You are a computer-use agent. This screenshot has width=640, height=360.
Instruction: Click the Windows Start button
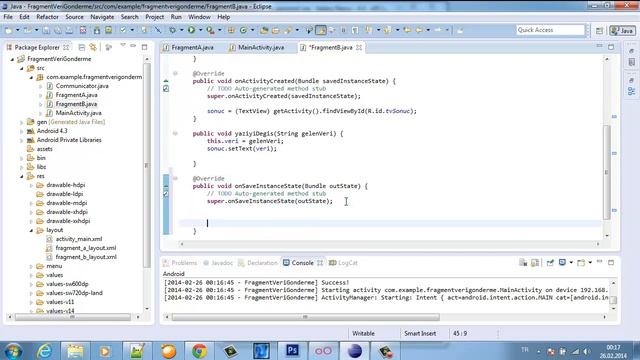click(x=13, y=351)
